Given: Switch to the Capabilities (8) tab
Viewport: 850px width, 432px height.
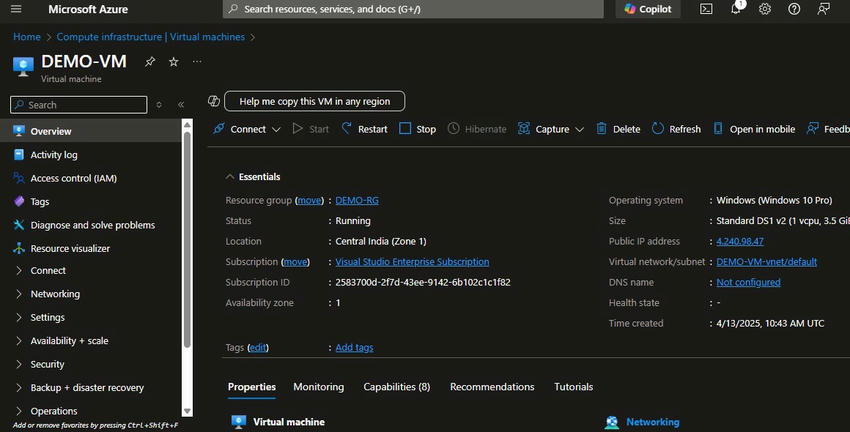Looking at the screenshot, I should click(396, 386).
